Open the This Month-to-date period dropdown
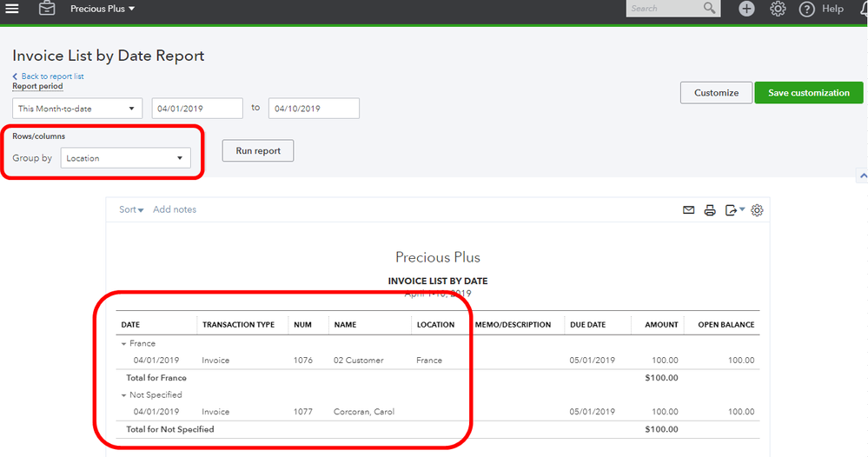The image size is (868, 457). click(77, 109)
